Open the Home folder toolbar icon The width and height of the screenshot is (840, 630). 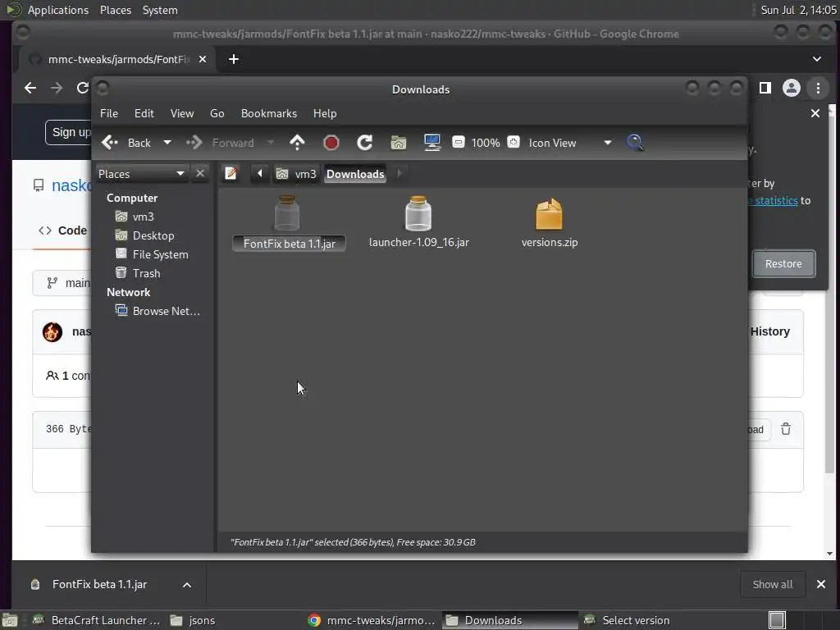coord(399,143)
